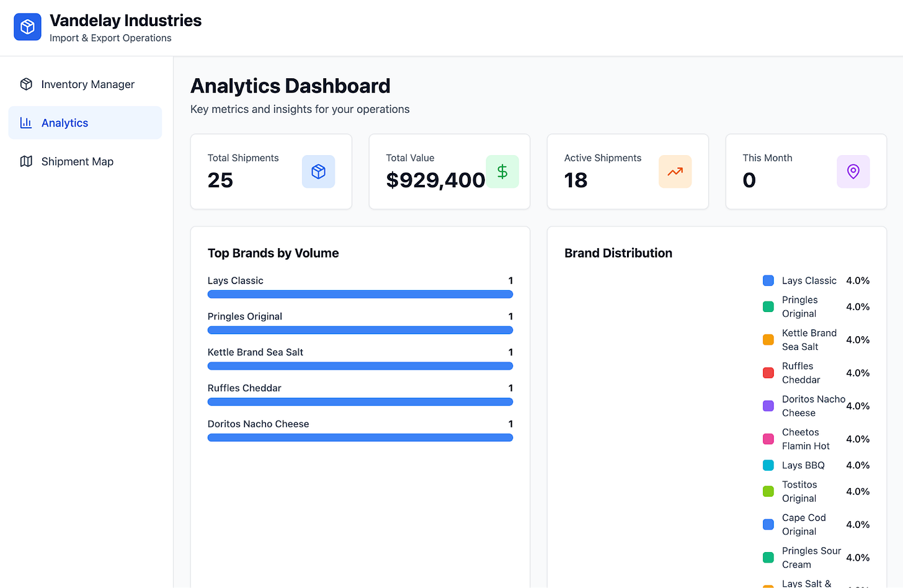Select the Analytics sidebar item
Viewport: 903px width, 588px height.
click(85, 123)
